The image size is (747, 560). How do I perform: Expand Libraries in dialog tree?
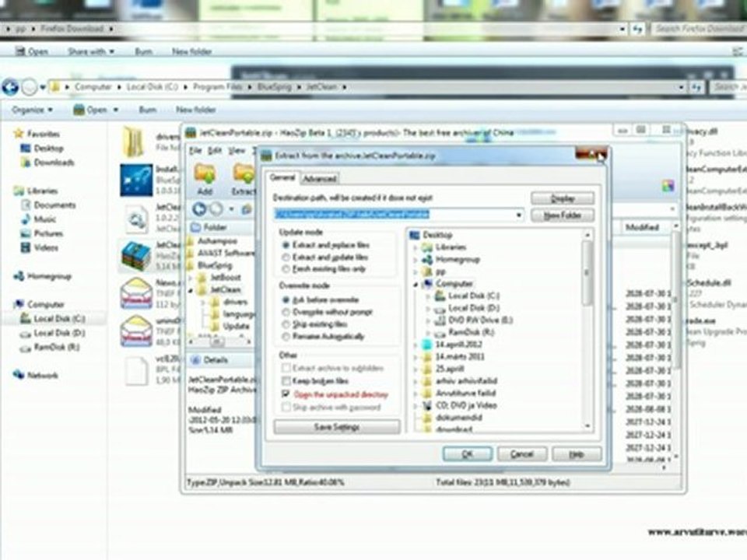point(416,247)
